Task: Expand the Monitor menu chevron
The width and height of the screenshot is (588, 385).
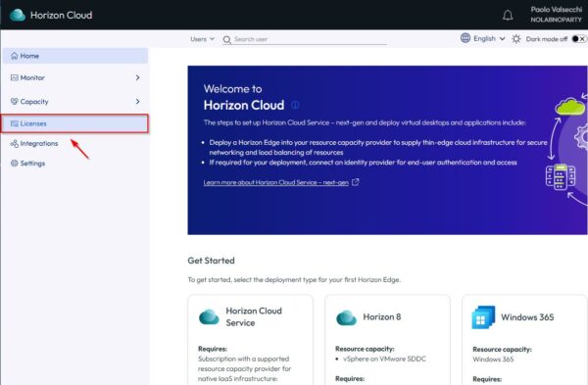Action: coord(137,77)
